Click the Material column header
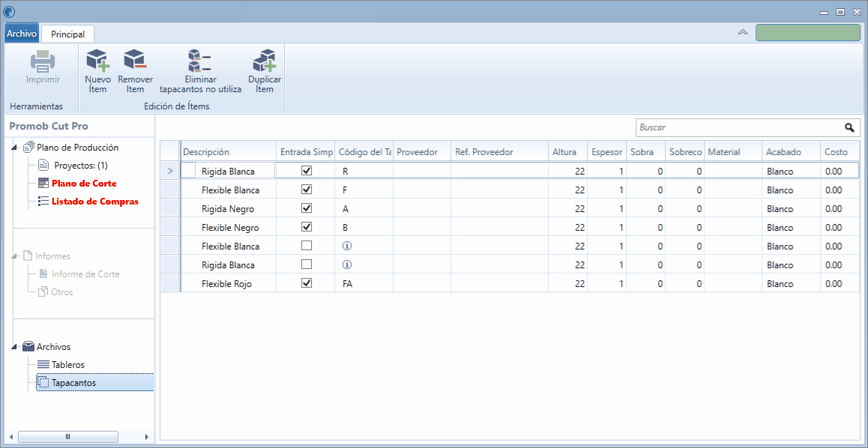This screenshot has height=448, width=868. pyautogui.click(x=732, y=151)
